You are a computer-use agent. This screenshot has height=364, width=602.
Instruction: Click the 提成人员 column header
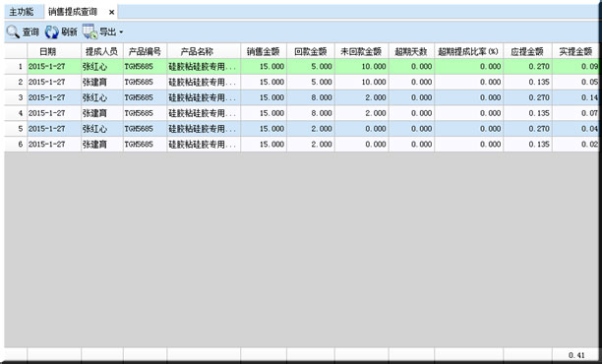[101, 51]
